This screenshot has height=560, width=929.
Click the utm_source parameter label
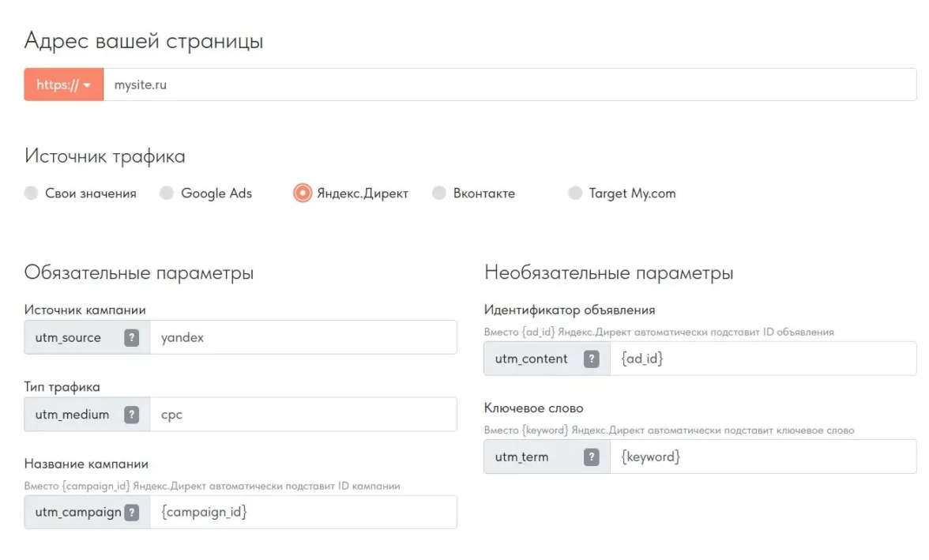[68, 337]
